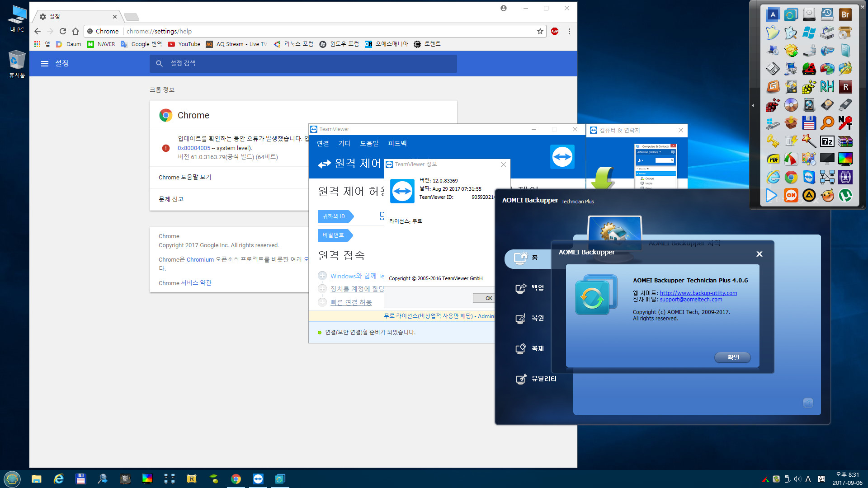Click 문제 신고 in Chrome settings

(x=229, y=199)
